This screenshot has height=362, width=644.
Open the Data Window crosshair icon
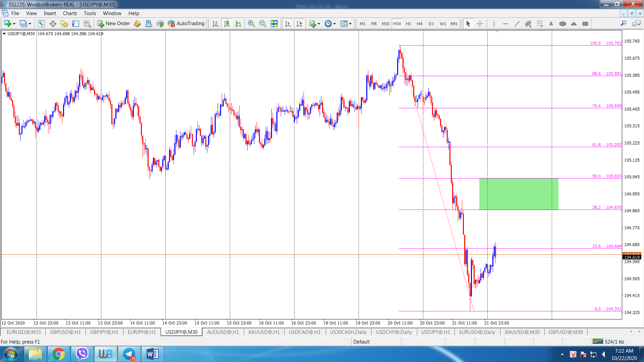tap(53, 23)
